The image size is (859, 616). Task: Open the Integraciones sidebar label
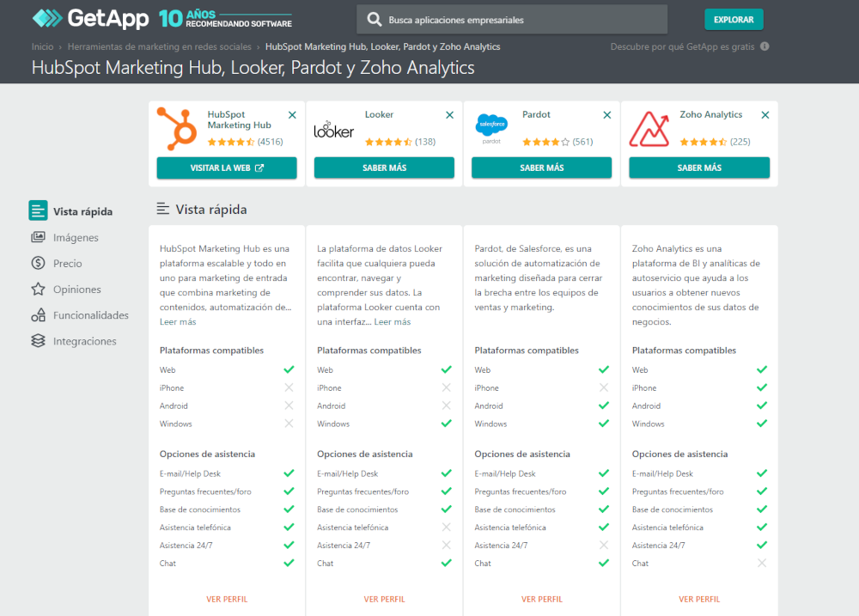(x=85, y=341)
